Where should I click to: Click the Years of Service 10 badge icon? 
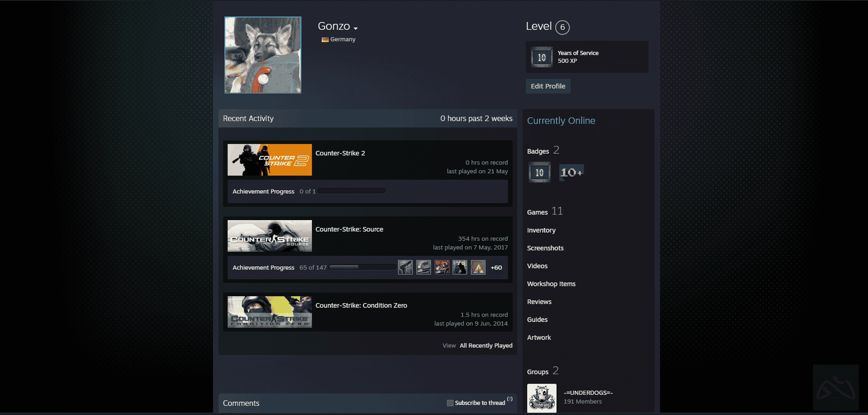(x=542, y=57)
